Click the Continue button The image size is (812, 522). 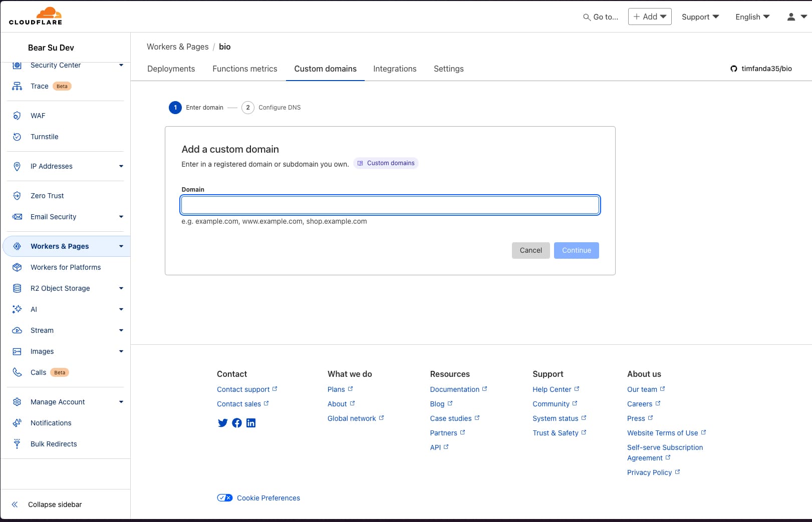tap(577, 250)
